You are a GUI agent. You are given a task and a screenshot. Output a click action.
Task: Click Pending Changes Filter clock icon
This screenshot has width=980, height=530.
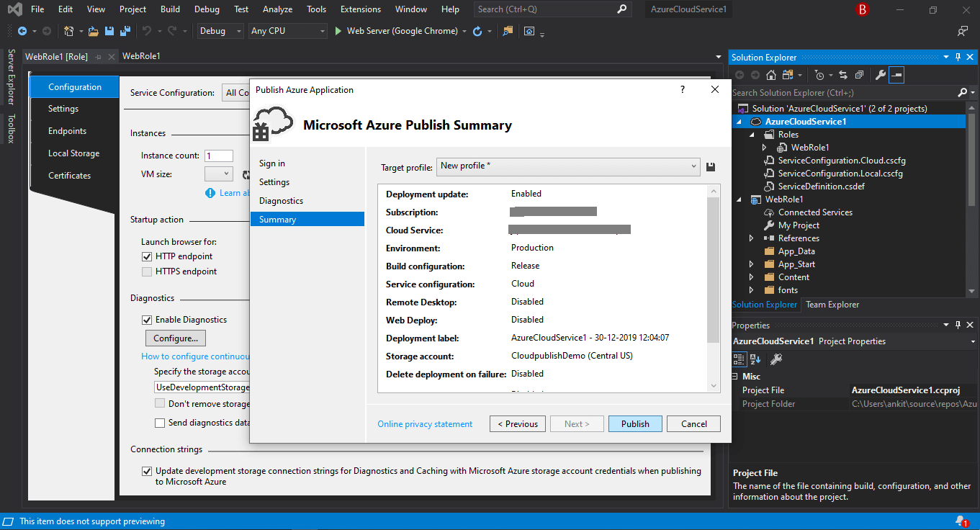pos(819,75)
